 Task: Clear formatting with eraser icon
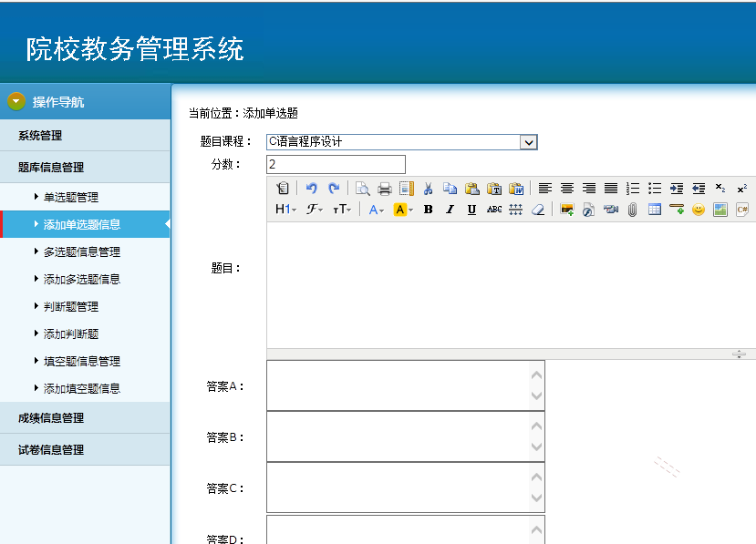[537, 210]
